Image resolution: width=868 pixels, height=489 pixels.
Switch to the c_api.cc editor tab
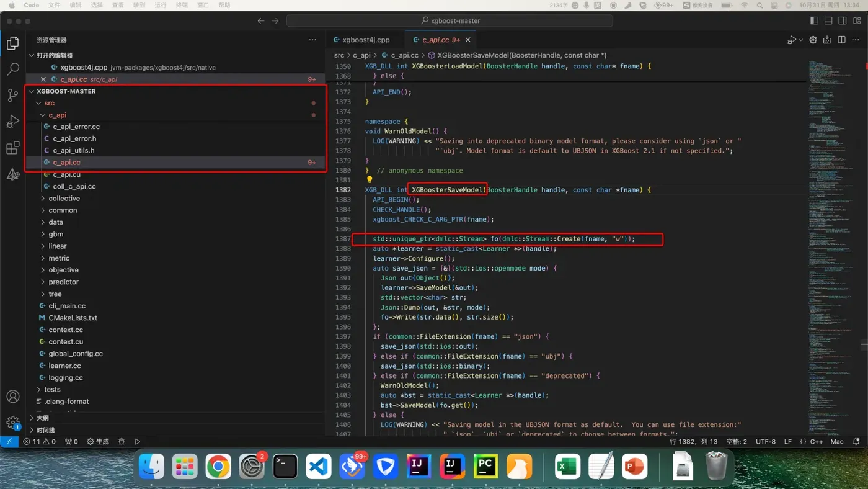(x=441, y=40)
